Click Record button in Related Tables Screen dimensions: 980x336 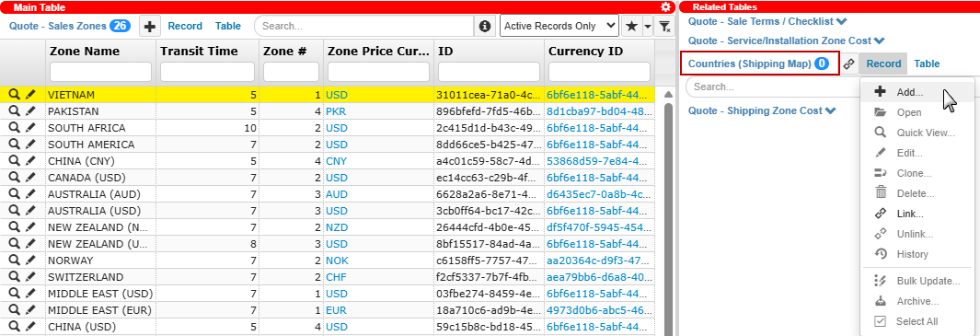click(883, 64)
